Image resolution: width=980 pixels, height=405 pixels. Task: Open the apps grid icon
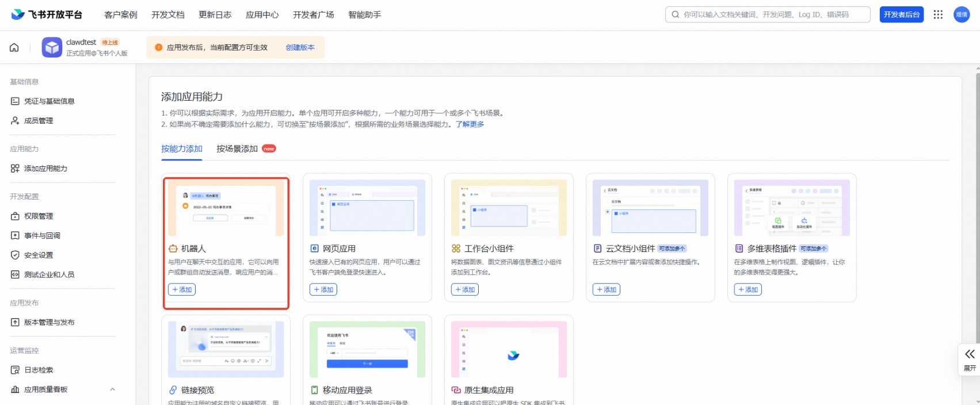pyautogui.click(x=938, y=14)
